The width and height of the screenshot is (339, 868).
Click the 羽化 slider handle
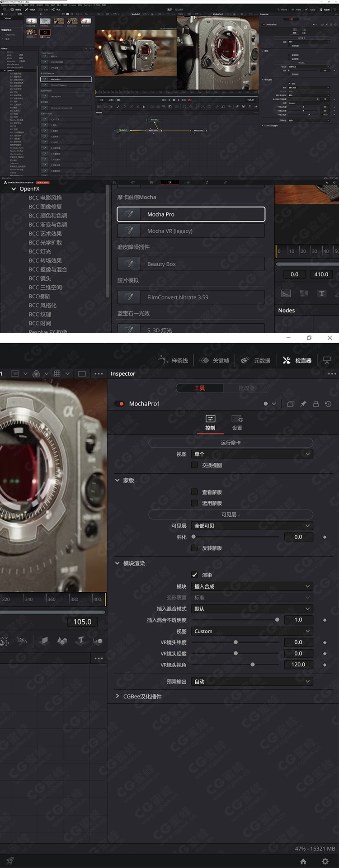[x=193, y=537]
